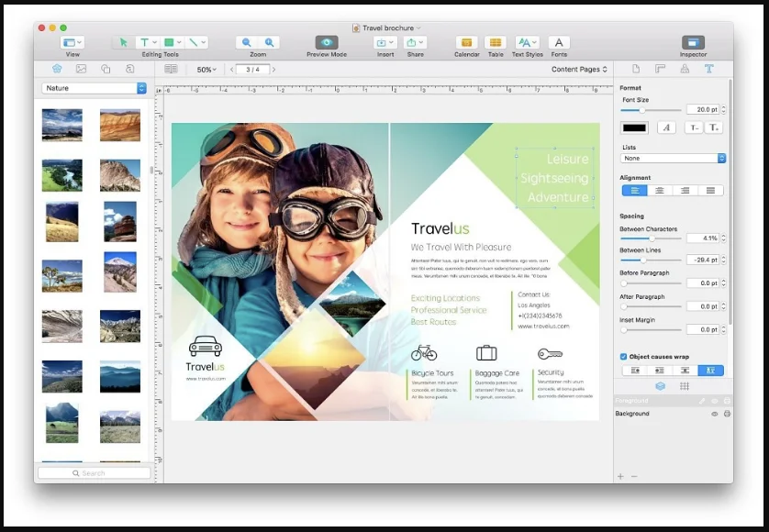Show the Layers tab icon

660,386
